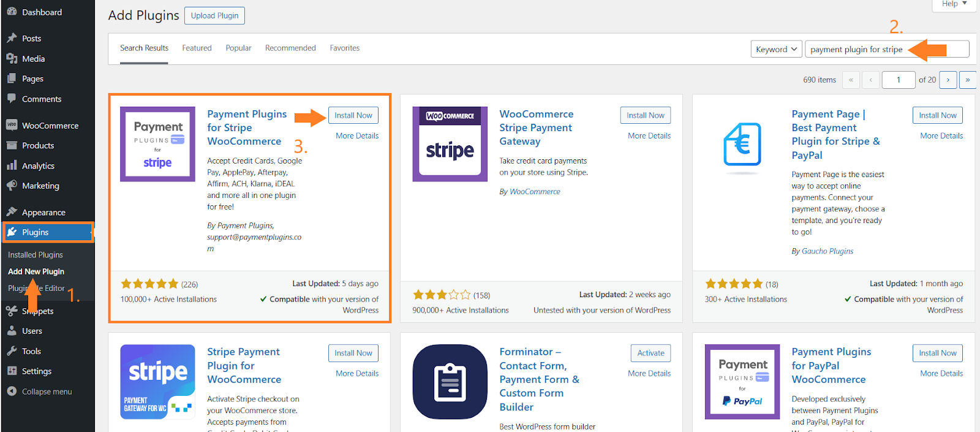Screen dimensions: 980x432
Task: Click the Users person icon
Action: pyautogui.click(x=12, y=330)
